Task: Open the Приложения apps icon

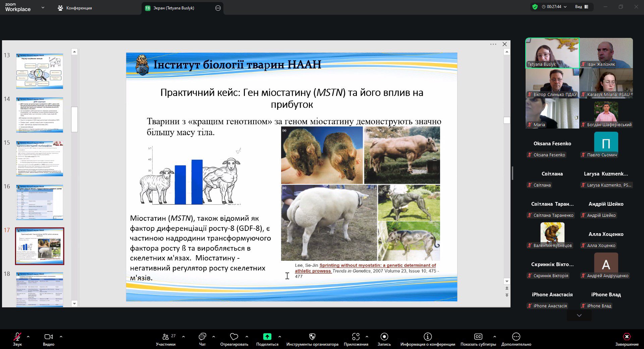Action: point(356,337)
